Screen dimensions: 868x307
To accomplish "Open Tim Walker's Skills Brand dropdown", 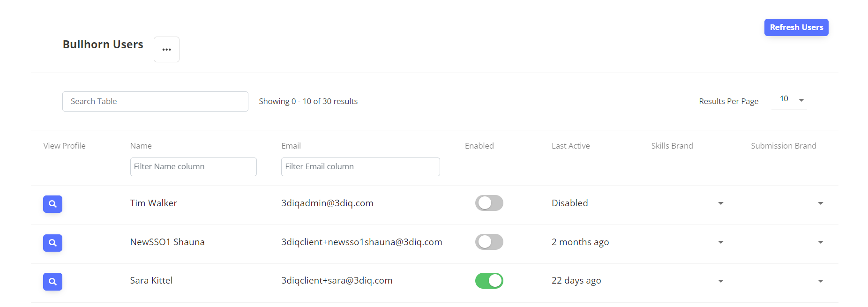I will pyautogui.click(x=721, y=203).
